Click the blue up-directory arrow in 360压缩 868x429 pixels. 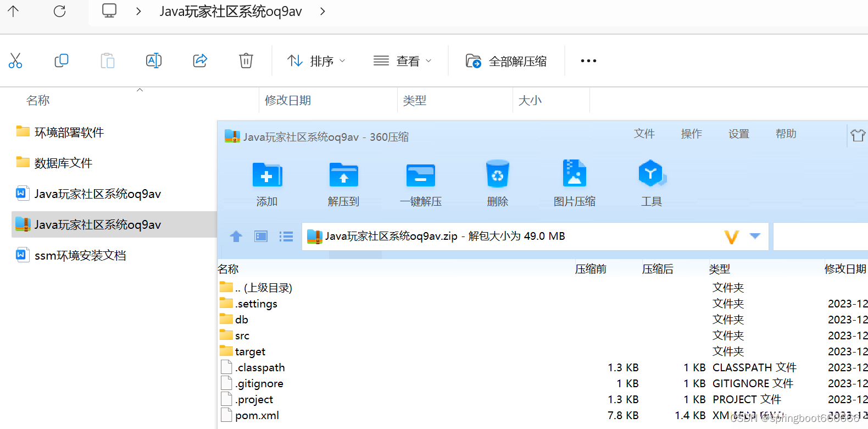236,237
